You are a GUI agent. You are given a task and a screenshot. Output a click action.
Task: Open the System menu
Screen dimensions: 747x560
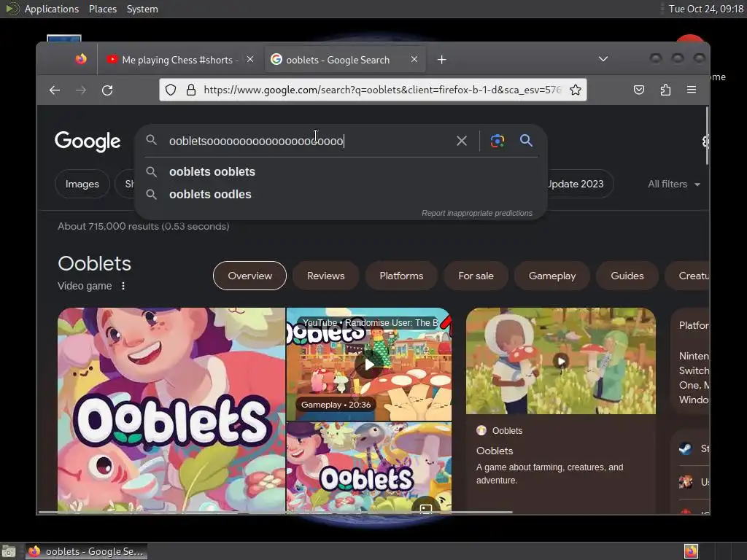pos(142,9)
